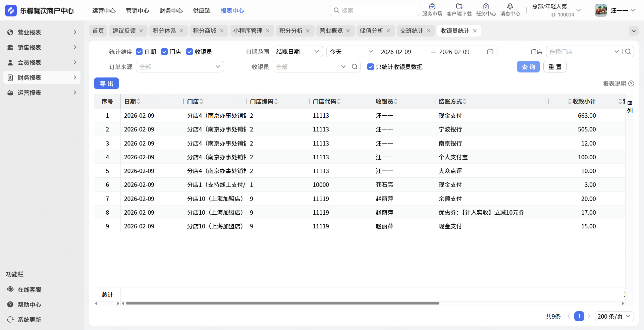Click the 查询 button
This screenshot has width=644, height=330.
pyautogui.click(x=528, y=67)
